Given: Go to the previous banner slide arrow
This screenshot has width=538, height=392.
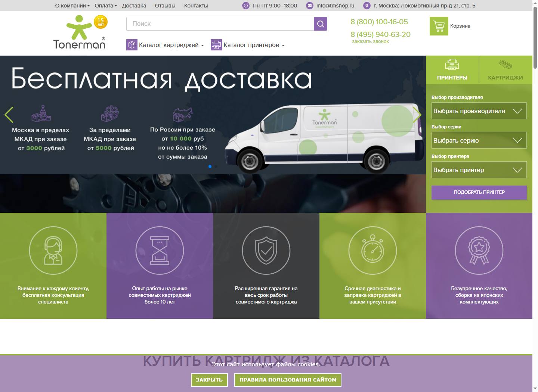Looking at the screenshot, I should click(x=9, y=115).
